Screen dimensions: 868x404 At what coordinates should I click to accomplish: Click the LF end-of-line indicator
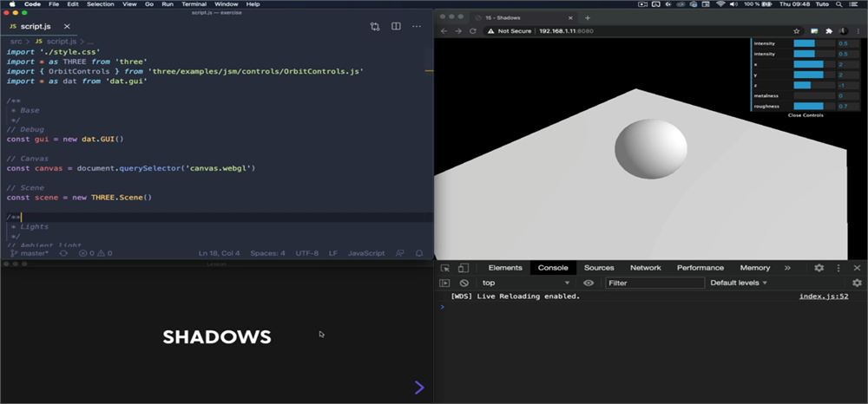pyautogui.click(x=332, y=253)
